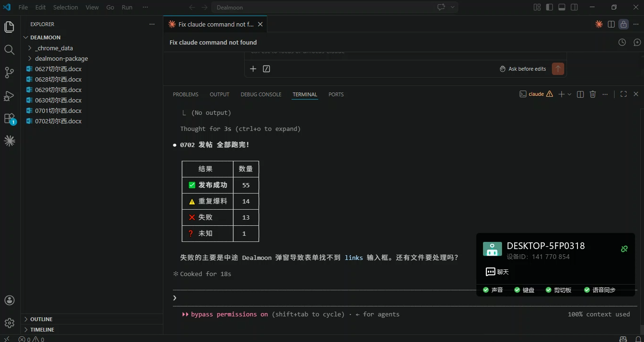Open the new terminal launch profile dropdown
The width and height of the screenshot is (644, 342).
click(569, 94)
